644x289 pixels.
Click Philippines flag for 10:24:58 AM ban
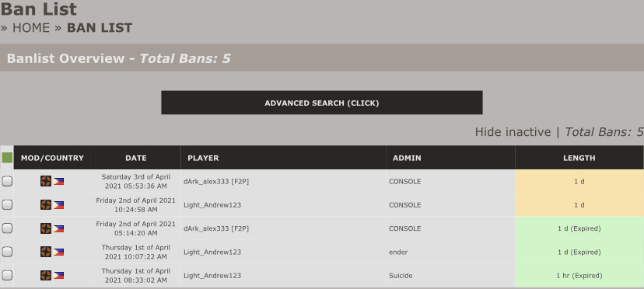coord(59,205)
